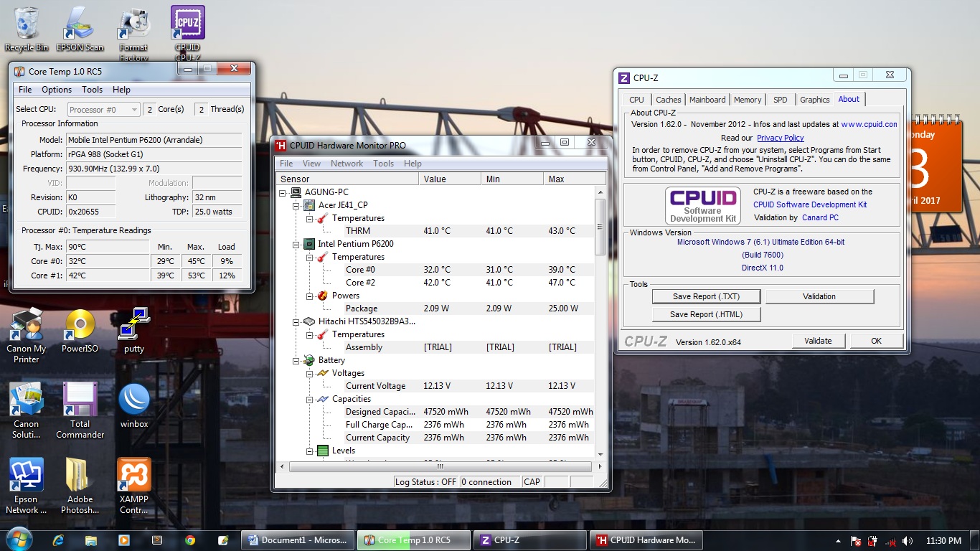Image resolution: width=980 pixels, height=551 pixels.
Task: Click Save Report (.TXT) button
Action: point(706,296)
